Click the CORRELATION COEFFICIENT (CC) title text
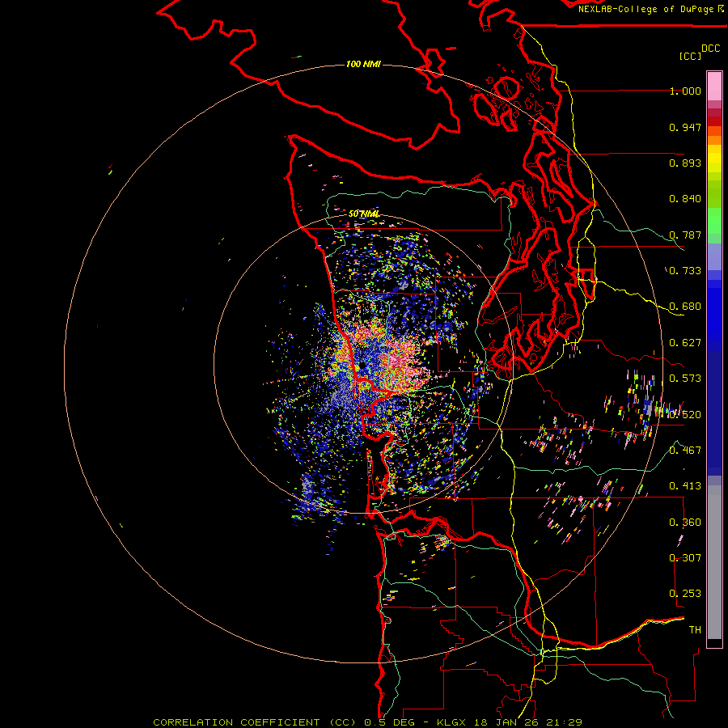Image resolution: width=728 pixels, height=728 pixels. pos(256,722)
